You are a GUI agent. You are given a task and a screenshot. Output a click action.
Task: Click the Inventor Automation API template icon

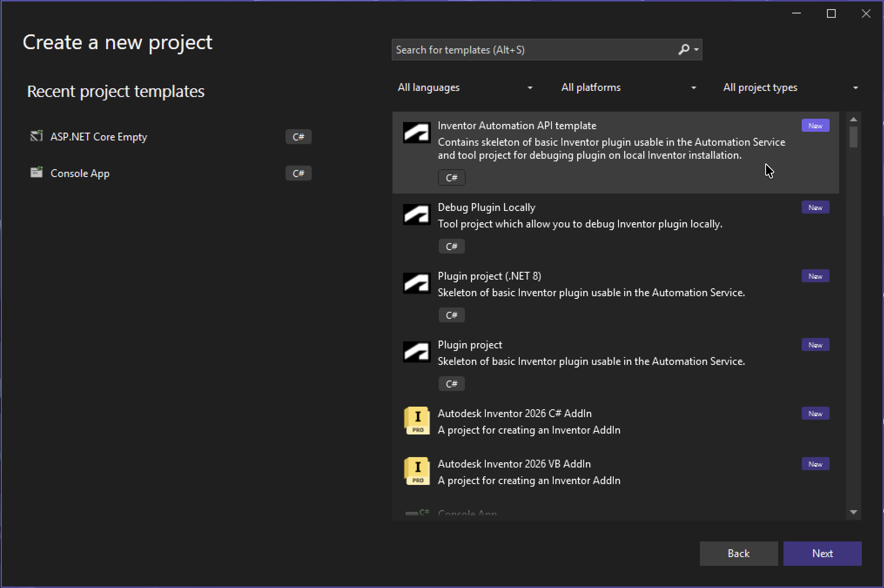pyautogui.click(x=417, y=132)
